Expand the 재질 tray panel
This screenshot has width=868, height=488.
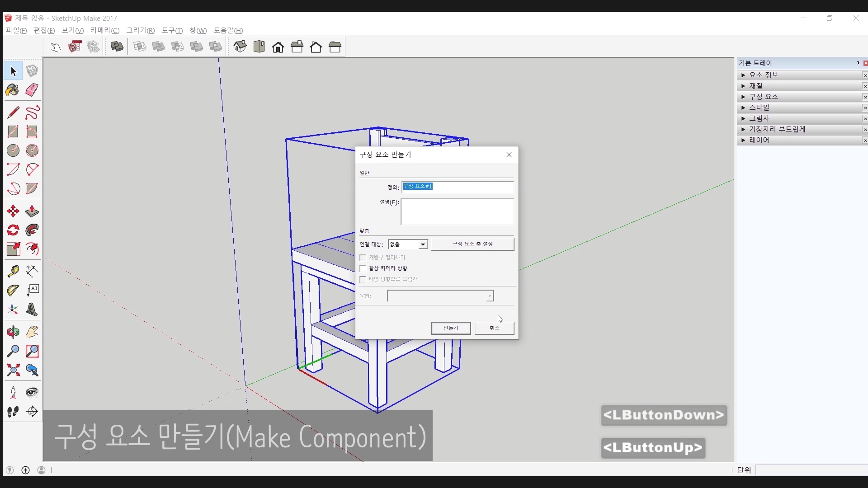[x=755, y=86]
